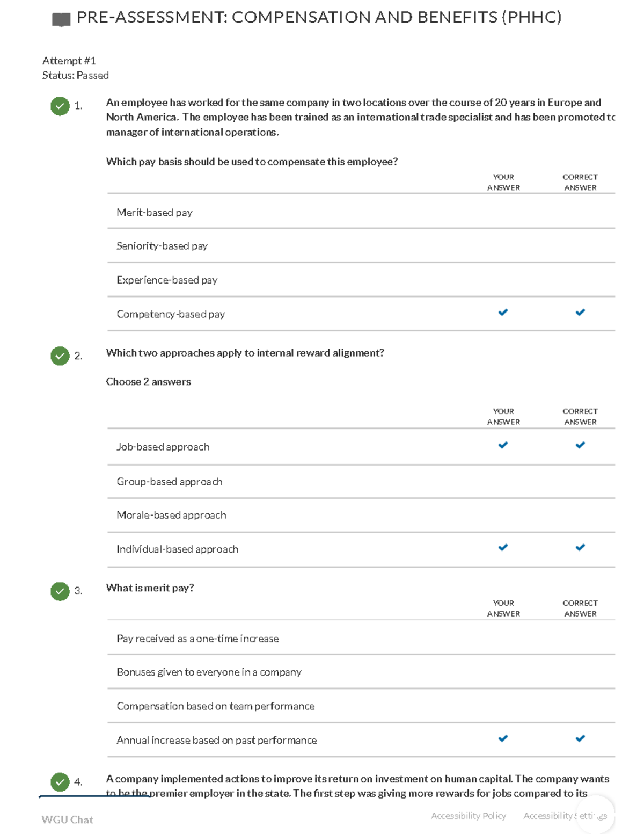This screenshot has width=644, height=834.
Task: Click green check icon for question 1
Action: 60,106
